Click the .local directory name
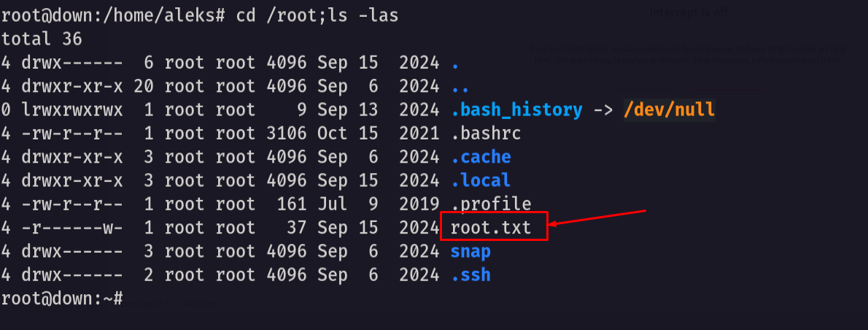Screen dimensions: 868x330 481,180
